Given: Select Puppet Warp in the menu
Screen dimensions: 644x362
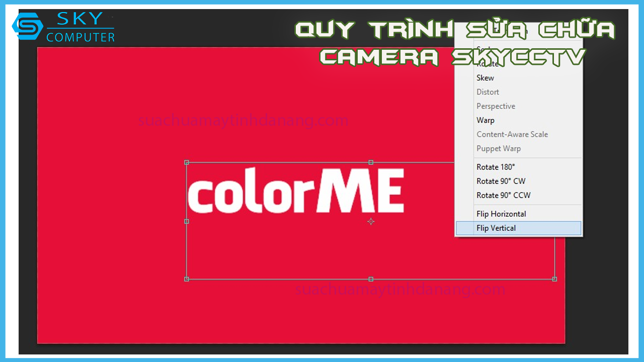Looking at the screenshot, I should pyautogui.click(x=499, y=148).
